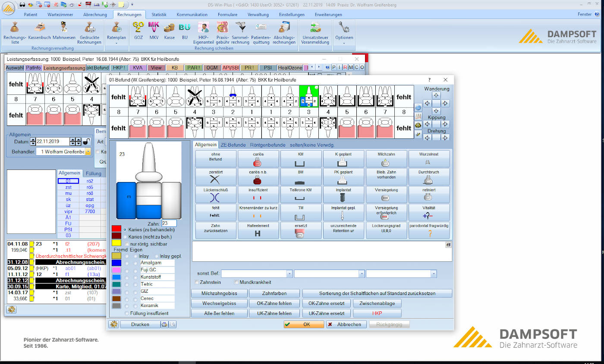Switch to the Statistik ribbon tab
This screenshot has height=364, width=604.
click(159, 14)
